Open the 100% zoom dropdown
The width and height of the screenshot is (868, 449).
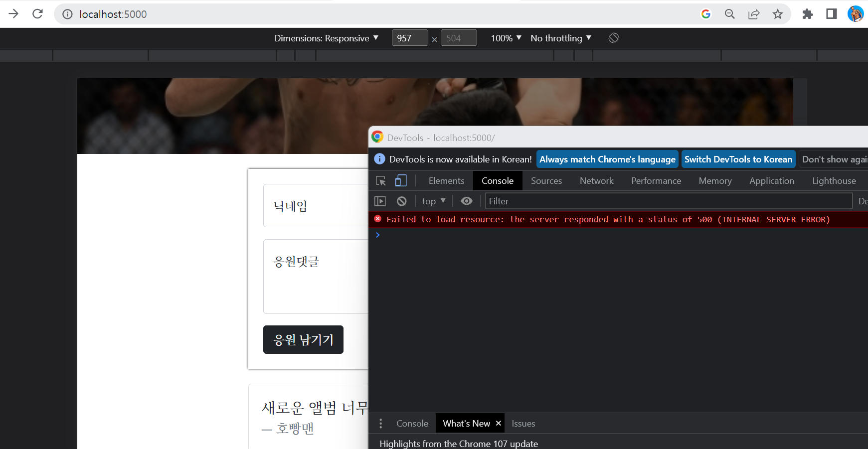coord(506,38)
